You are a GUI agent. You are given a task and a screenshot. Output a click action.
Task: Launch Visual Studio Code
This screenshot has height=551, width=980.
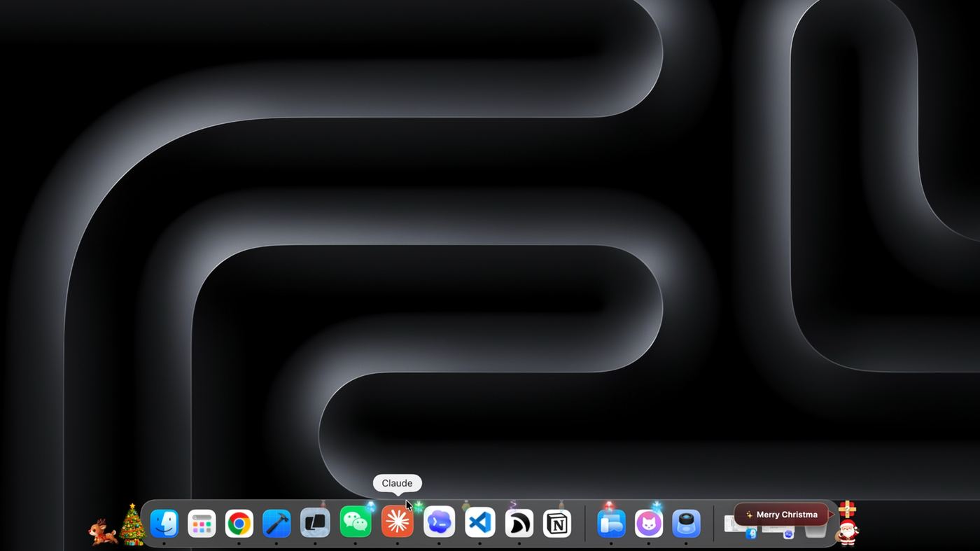pyautogui.click(x=479, y=524)
